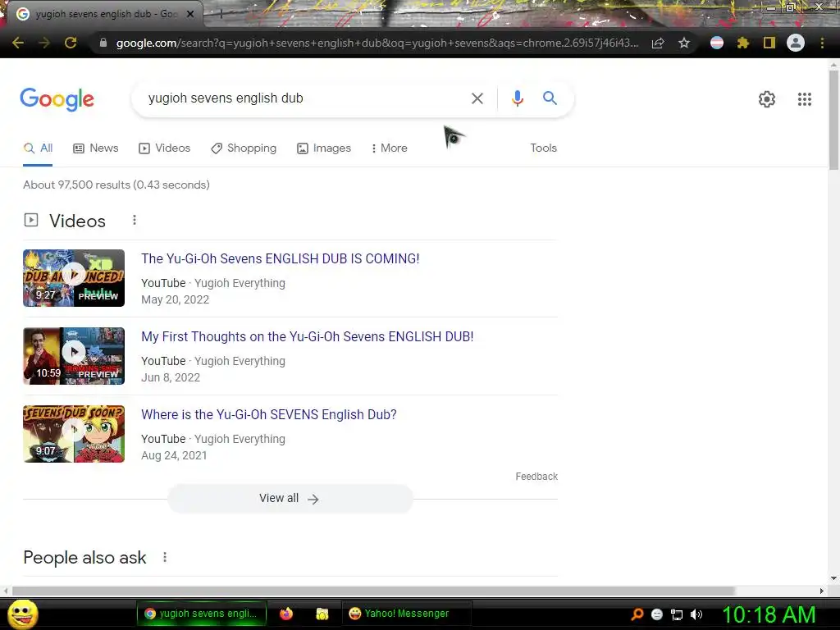Click the 'May 20, 2022' date text
Viewport: 840px width, 630px height.
click(x=176, y=299)
